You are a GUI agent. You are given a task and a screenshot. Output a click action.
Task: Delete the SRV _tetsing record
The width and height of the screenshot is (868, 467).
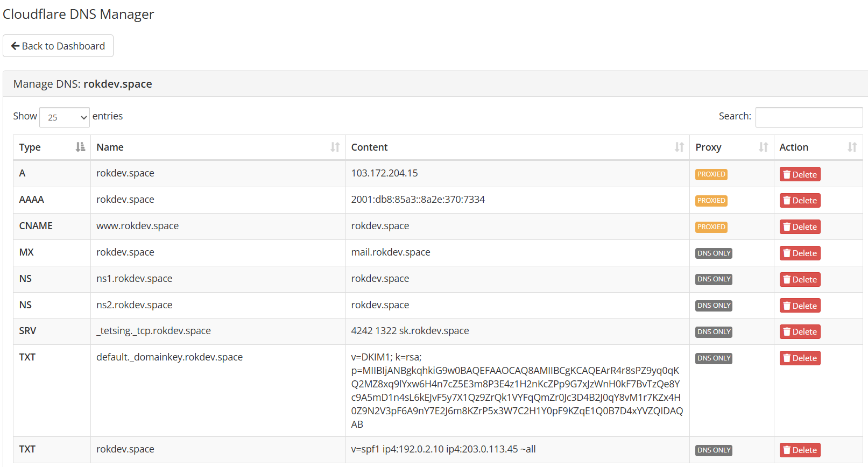click(x=800, y=332)
